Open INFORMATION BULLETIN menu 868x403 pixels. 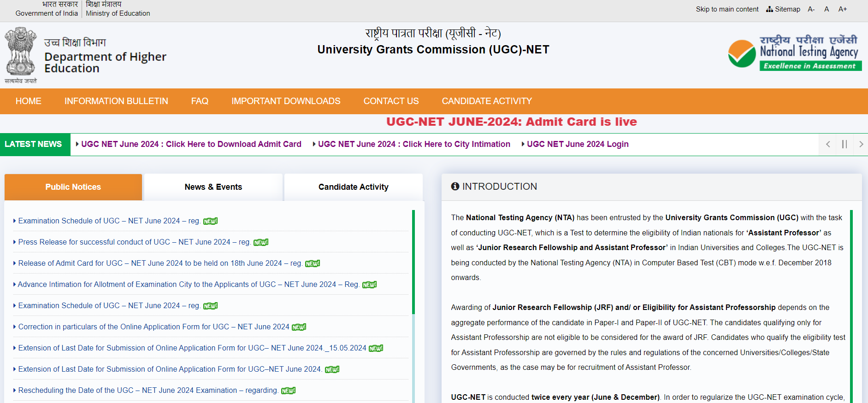point(116,101)
